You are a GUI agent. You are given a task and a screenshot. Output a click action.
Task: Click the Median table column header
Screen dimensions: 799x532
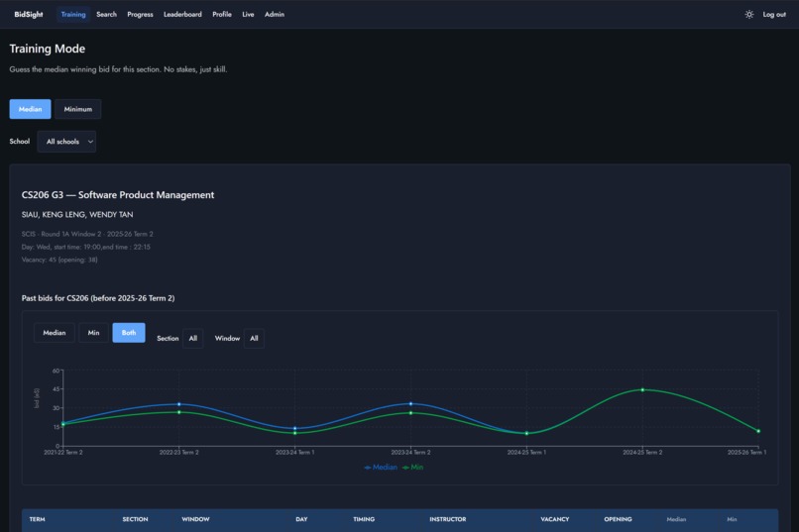676,519
